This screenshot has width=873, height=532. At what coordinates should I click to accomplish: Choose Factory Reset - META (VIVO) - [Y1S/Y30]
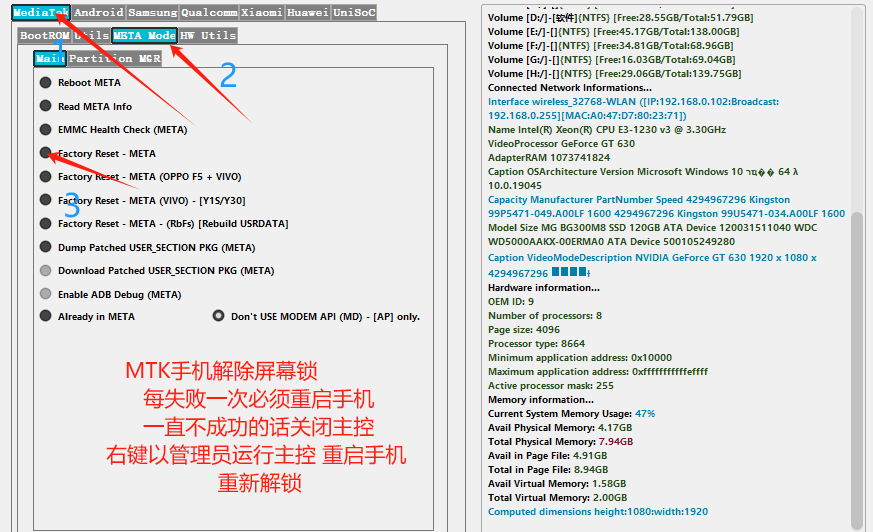click(46, 200)
